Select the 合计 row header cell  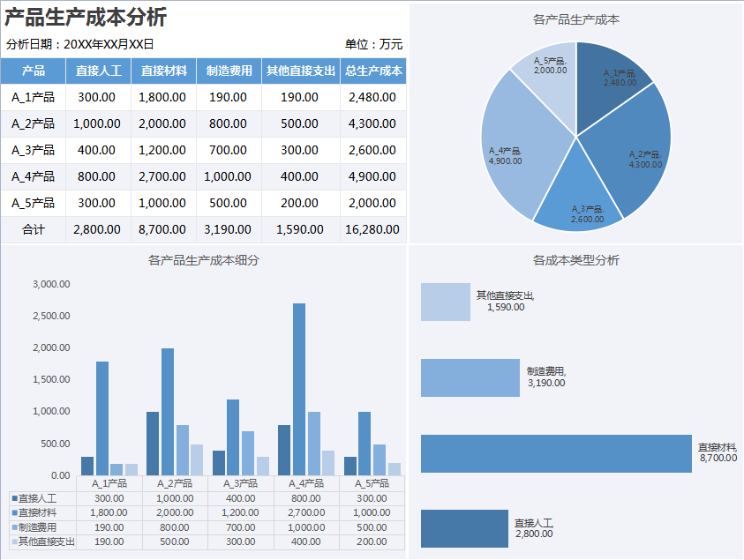click(x=34, y=229)
